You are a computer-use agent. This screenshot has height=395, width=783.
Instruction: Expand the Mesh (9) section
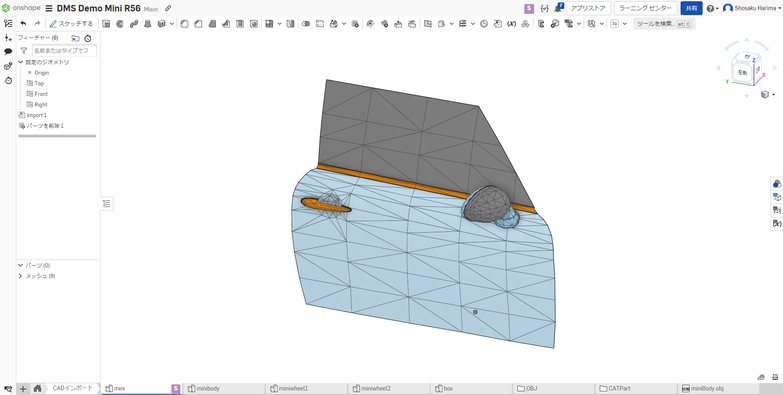click(x=20, y=276)
